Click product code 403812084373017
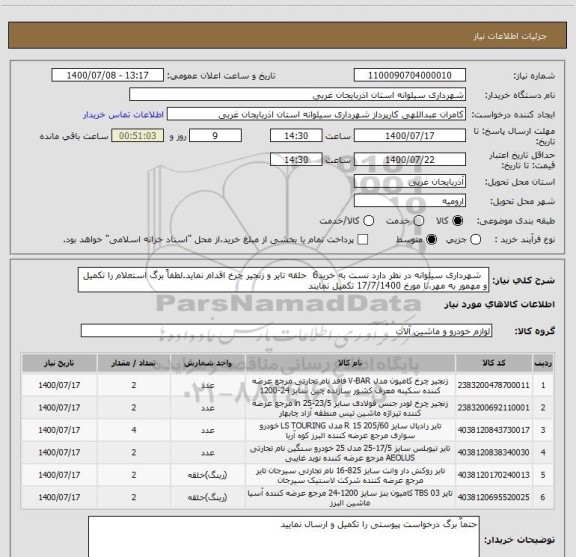 [x=494, y=430]
